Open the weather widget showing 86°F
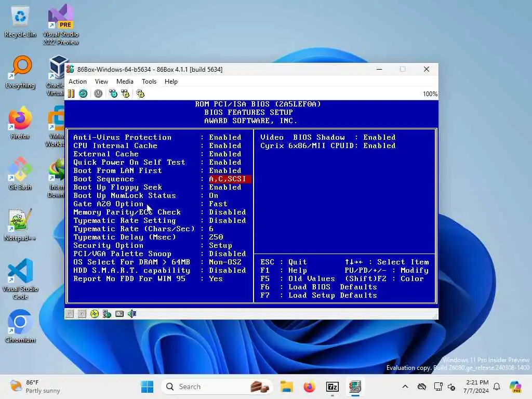 pyautogui.click(x=35, y=387)
